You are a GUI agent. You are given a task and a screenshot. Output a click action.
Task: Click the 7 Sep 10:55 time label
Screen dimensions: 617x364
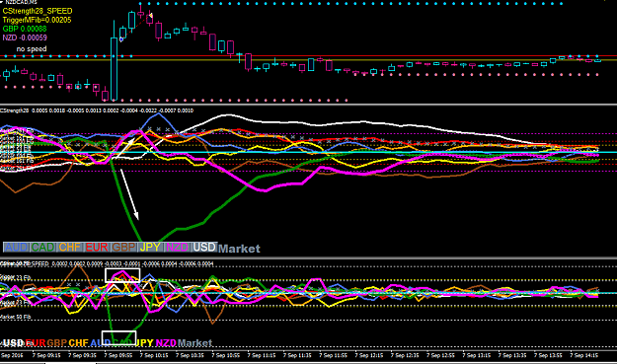[225, 355]
